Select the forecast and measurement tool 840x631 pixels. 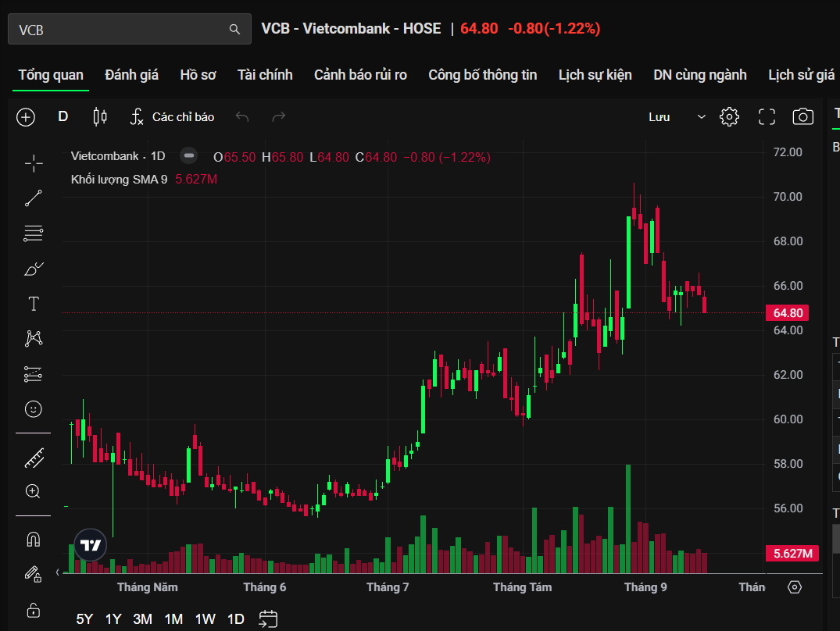[x=34, y=374]
